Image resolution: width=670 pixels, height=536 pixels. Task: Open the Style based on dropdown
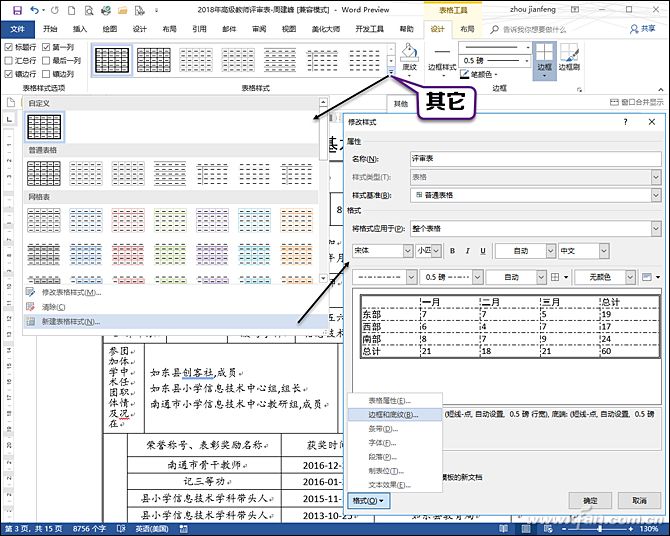pos(656,195)
